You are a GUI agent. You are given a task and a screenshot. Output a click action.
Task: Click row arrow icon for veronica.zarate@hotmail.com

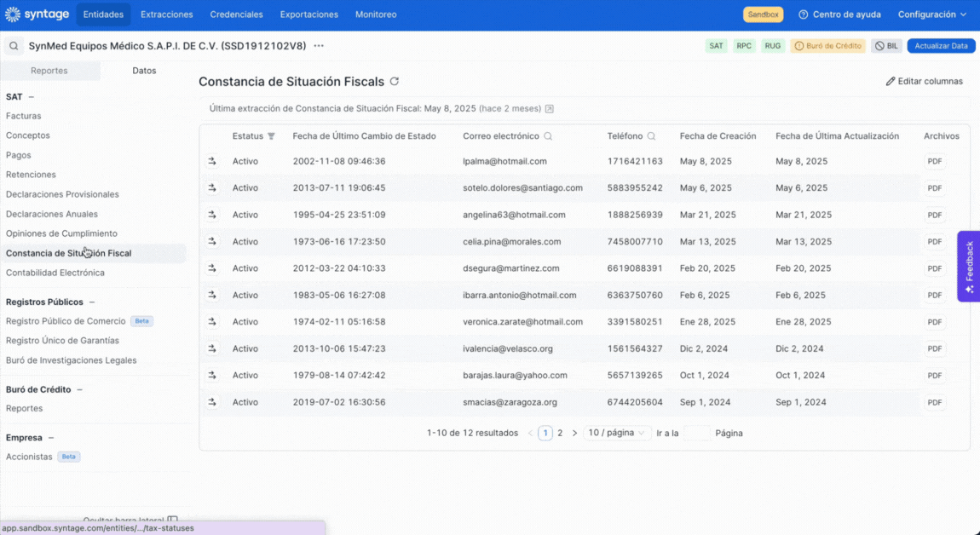click(212, 322)
